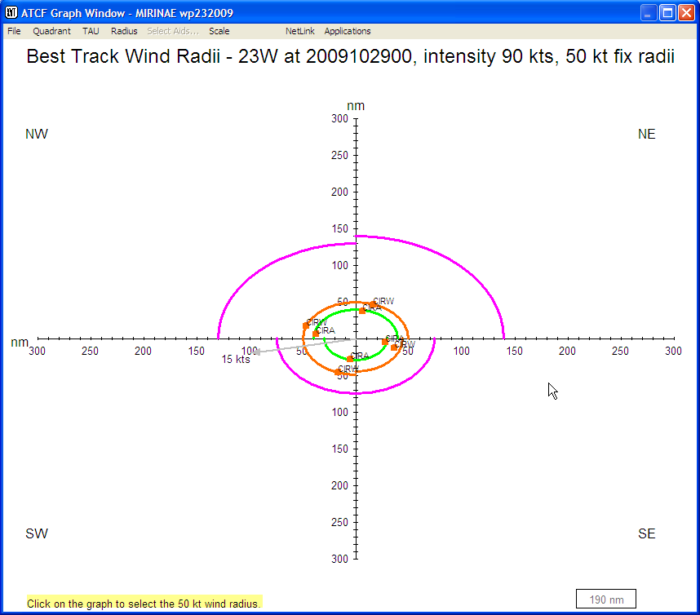Viewport: 700px width, 615px height.
Task: Click the 190 nm scale box
Action: point(606,599)
